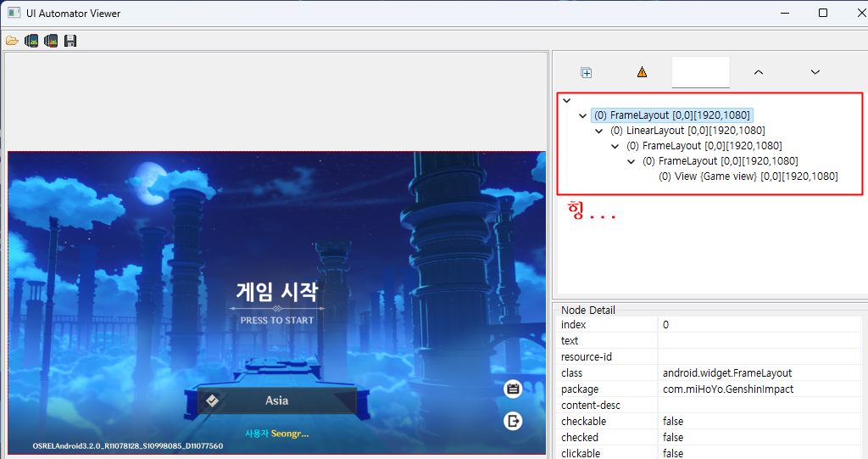Collapse the root tree node chevron
The width and height of the screenshot is (868, 459).
(x=566, y=100)
